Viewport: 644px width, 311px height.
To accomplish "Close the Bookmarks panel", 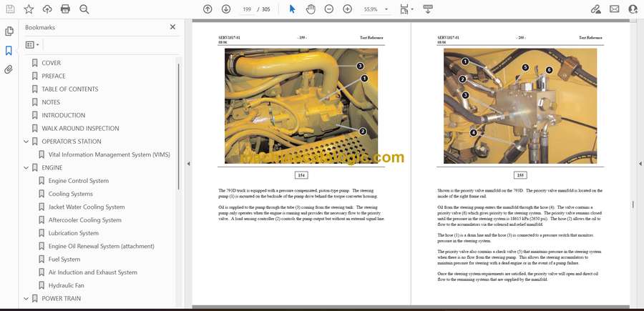I will pyautogui.click(x=172, y=27).
